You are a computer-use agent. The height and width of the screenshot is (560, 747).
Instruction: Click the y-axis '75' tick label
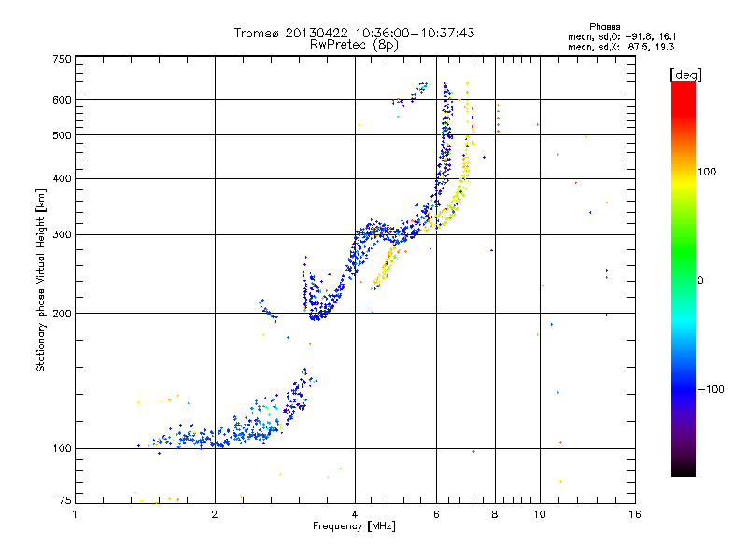coord(65,500)
